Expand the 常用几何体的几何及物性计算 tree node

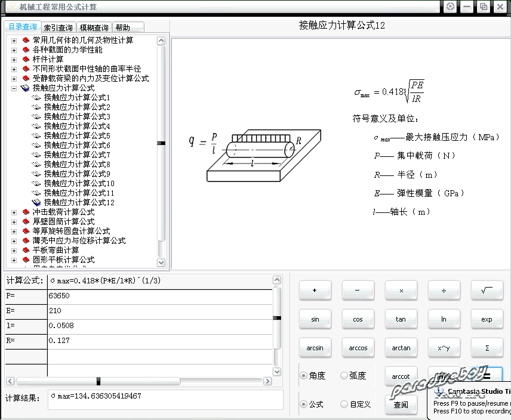13,41
